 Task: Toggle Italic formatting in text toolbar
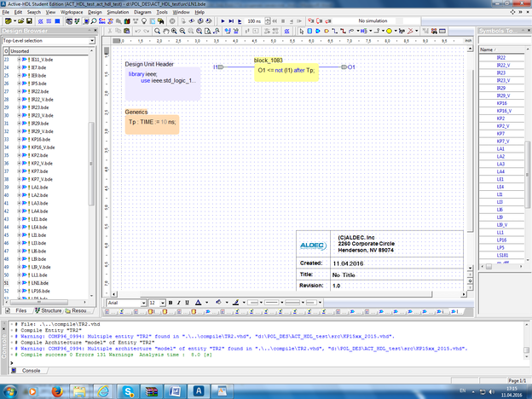[180, 302]
